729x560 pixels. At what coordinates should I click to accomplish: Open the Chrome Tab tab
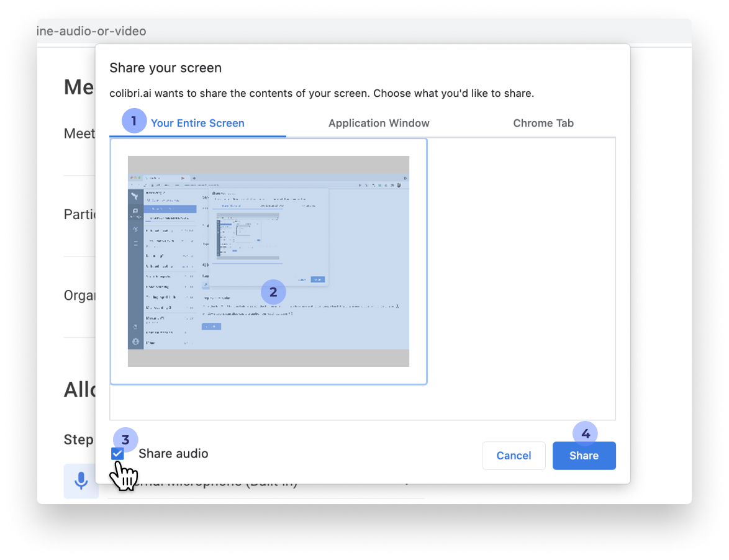(x=543, y=123)
